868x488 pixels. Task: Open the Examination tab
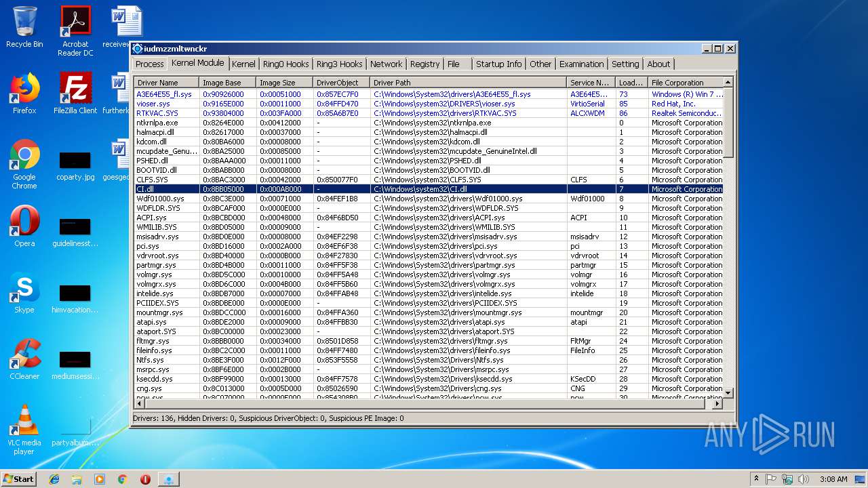pos(582,64)
